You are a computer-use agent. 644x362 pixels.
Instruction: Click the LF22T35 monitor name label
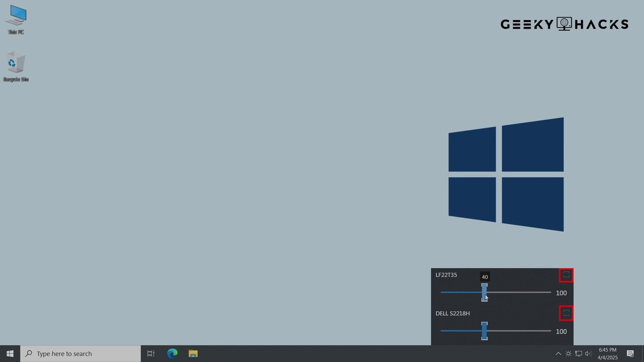click(x=446, y=275)
